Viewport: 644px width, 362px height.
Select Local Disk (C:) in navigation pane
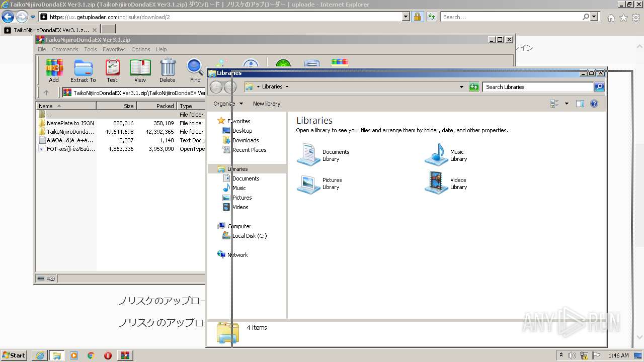click(249, 236)
